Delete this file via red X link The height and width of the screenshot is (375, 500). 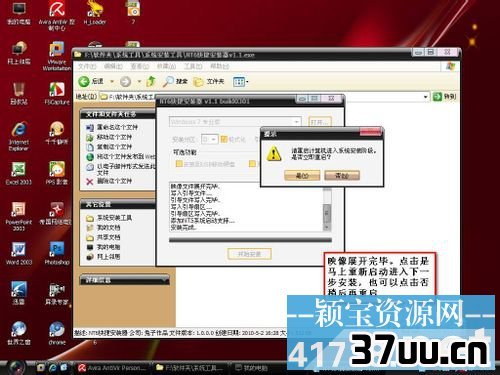[x=109, y=181]
